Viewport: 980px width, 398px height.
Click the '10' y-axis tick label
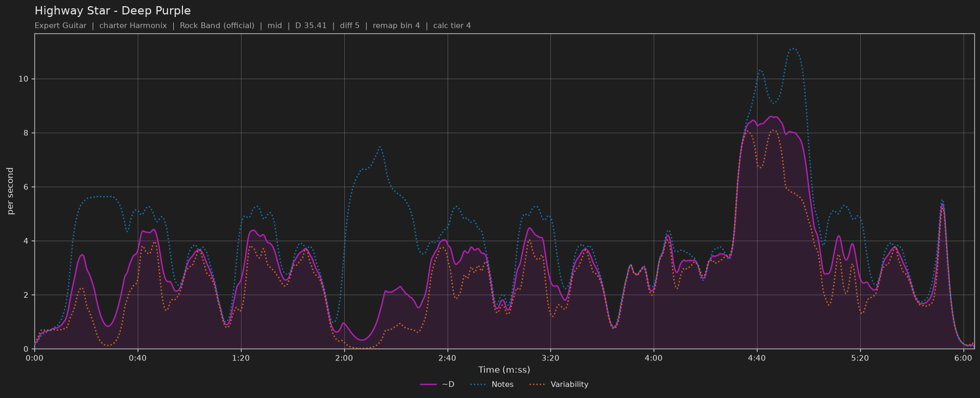(24, 79)
